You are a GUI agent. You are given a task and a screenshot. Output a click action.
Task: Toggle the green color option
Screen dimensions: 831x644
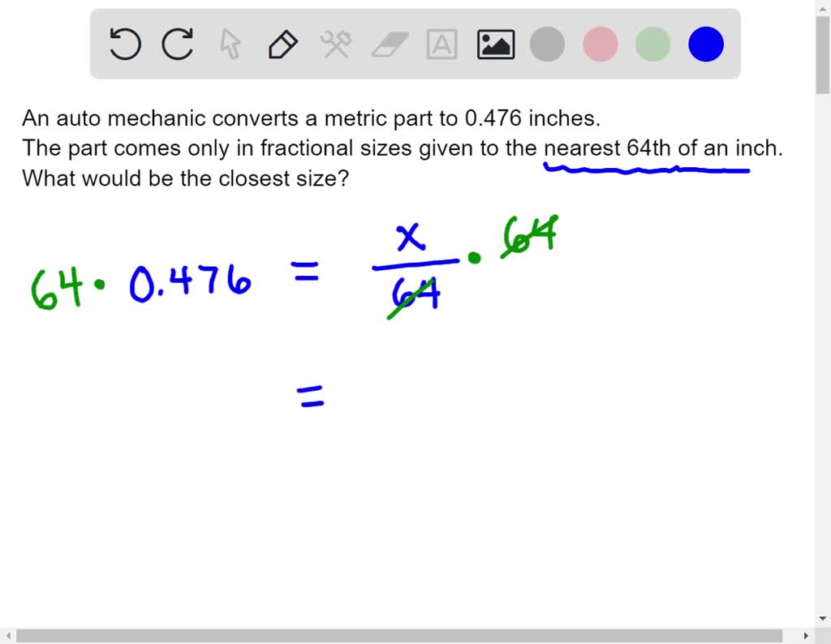(652, 45)
